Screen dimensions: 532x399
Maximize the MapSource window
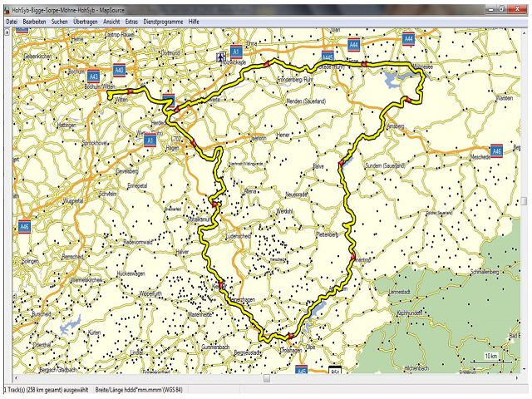pyautogui.click(x=501, y=9)
